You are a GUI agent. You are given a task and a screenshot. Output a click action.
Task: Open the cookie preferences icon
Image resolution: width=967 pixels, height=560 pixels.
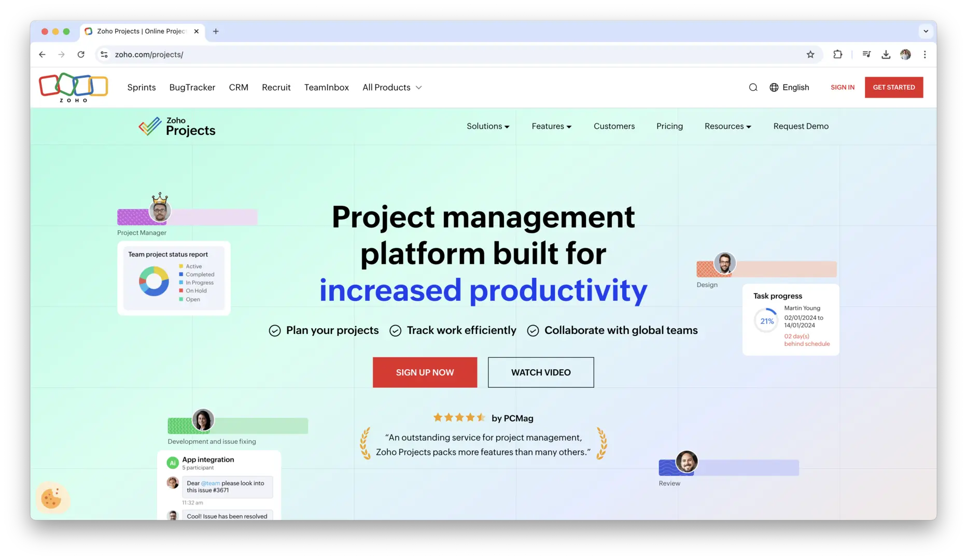52,498
